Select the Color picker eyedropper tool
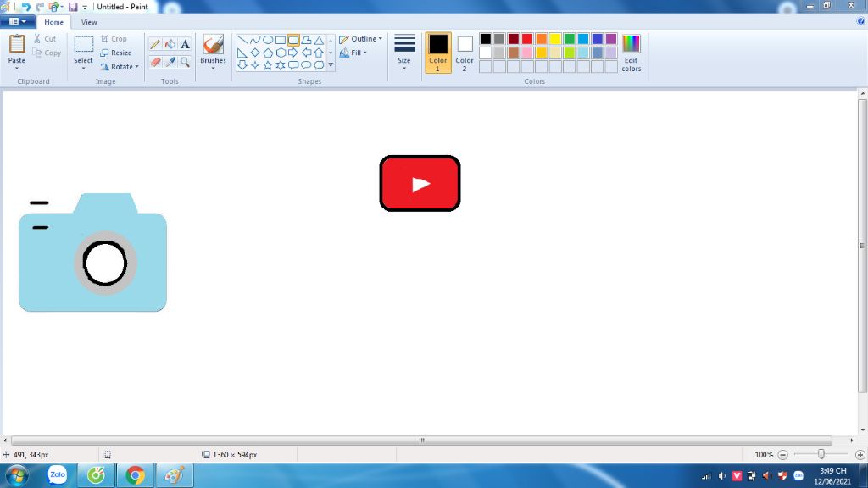868x488 pixels. pyautogui.click(x=170, y=62)
